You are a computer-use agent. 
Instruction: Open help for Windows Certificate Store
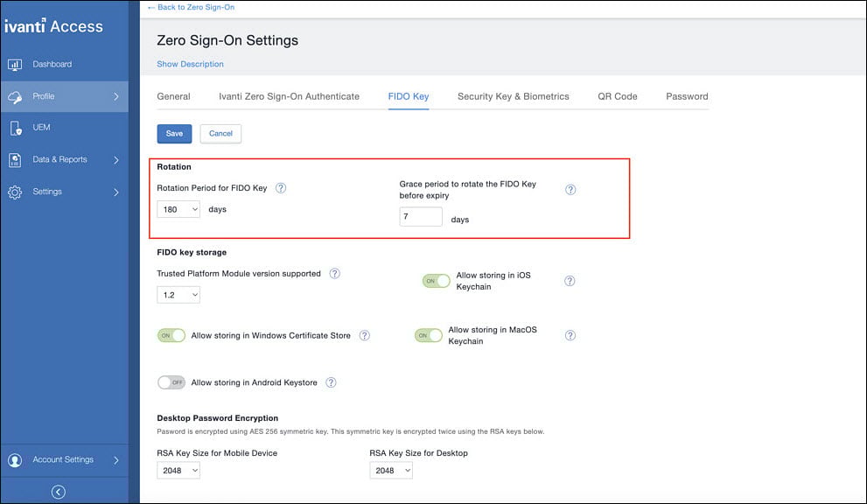[x=364, y=335]
